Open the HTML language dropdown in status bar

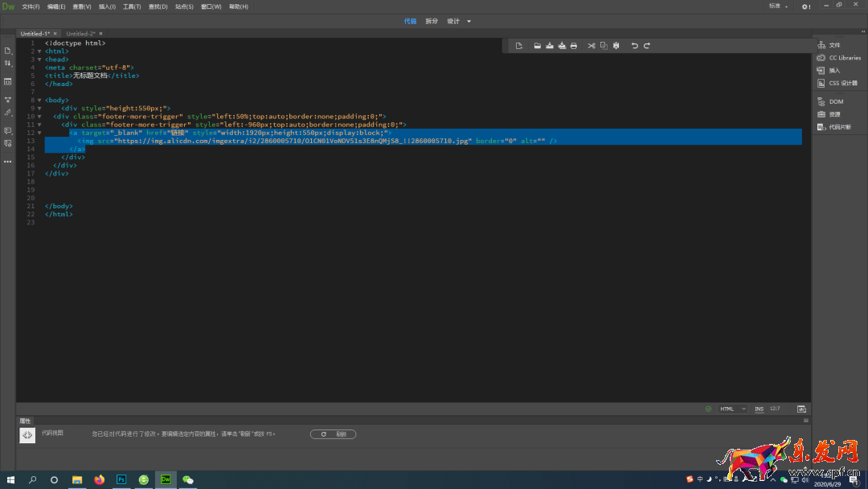(732, 409)
